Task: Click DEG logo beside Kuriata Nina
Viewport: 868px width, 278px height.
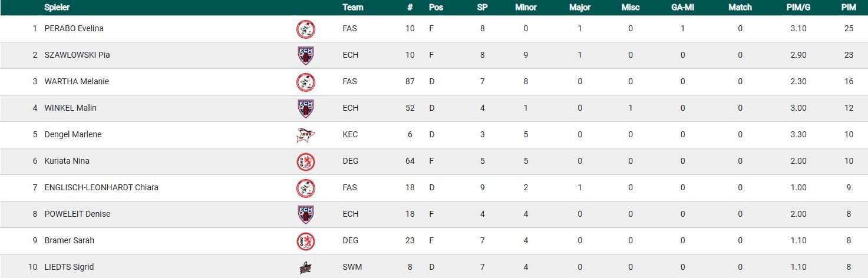Action: (305, 161)
